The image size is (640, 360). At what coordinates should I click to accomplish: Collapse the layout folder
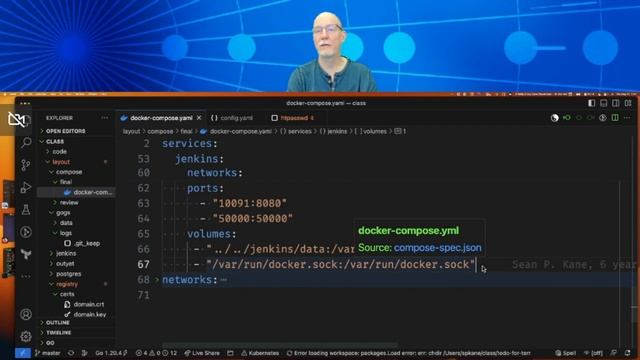click(x=61, y=162)
